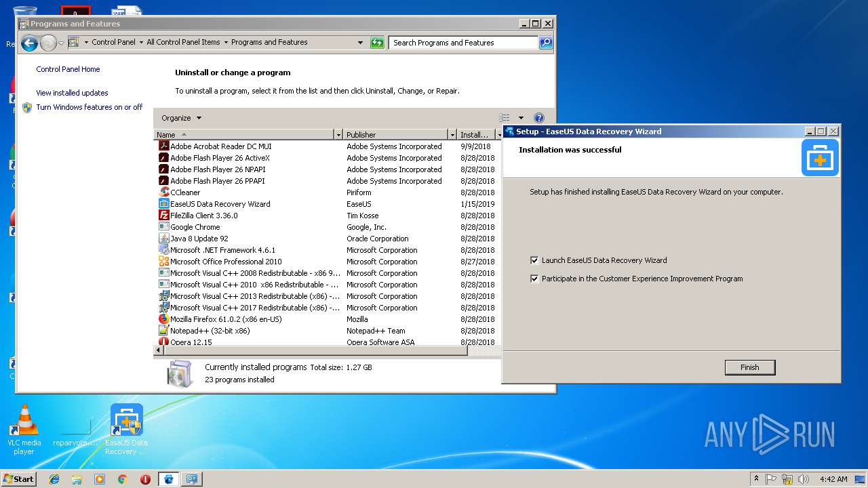Image resolution: width=868 pixels, height=488 pixels.
Task: Select Adobe Acrobat Reader DC MUI icon
Action: (x=163, y=146)
